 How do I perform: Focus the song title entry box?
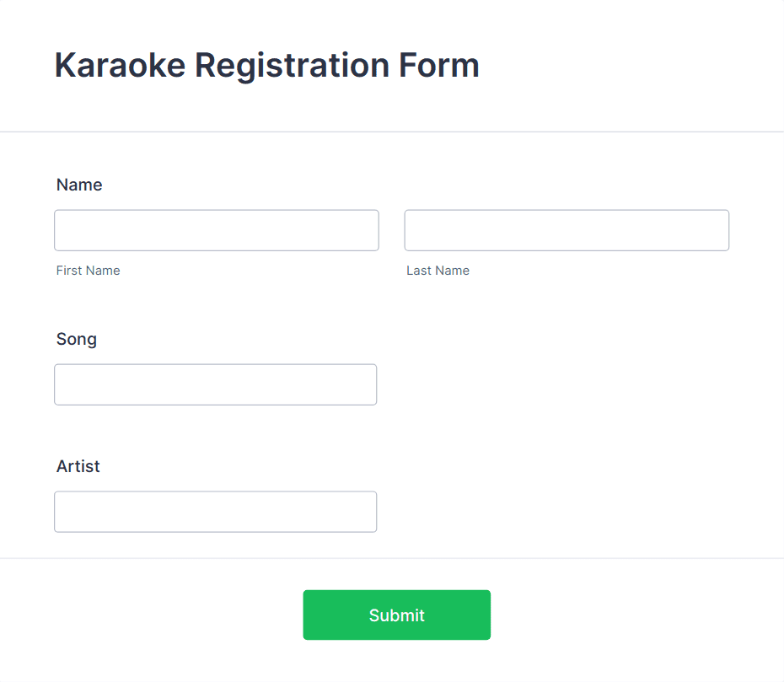(x=215, y=384)
